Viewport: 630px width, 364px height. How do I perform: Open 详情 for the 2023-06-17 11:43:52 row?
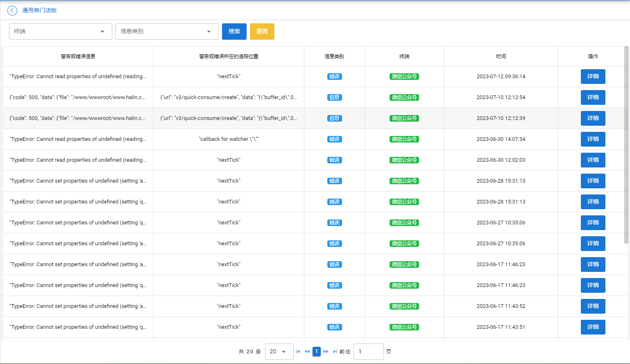tap(593, 306)
